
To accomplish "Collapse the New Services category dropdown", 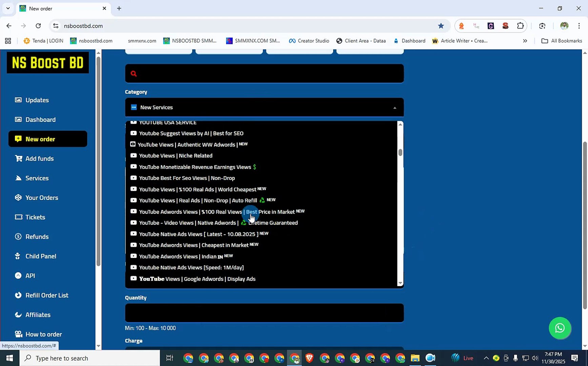I will tap(264, 107).
